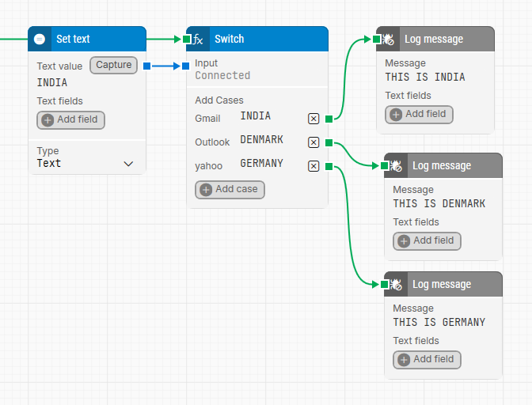Click the bug icon on DENMARK Log message

pyautogui.click(x=396, y=166)
